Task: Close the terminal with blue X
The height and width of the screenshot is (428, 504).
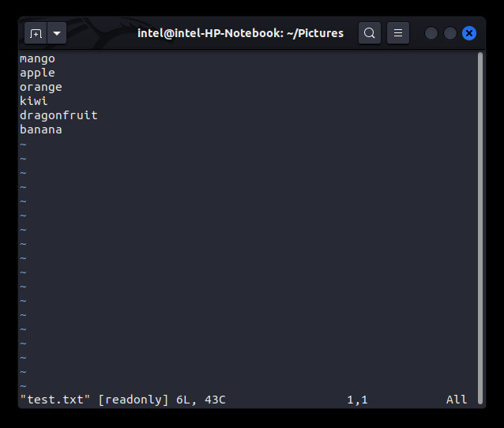Action: [469, 33]
